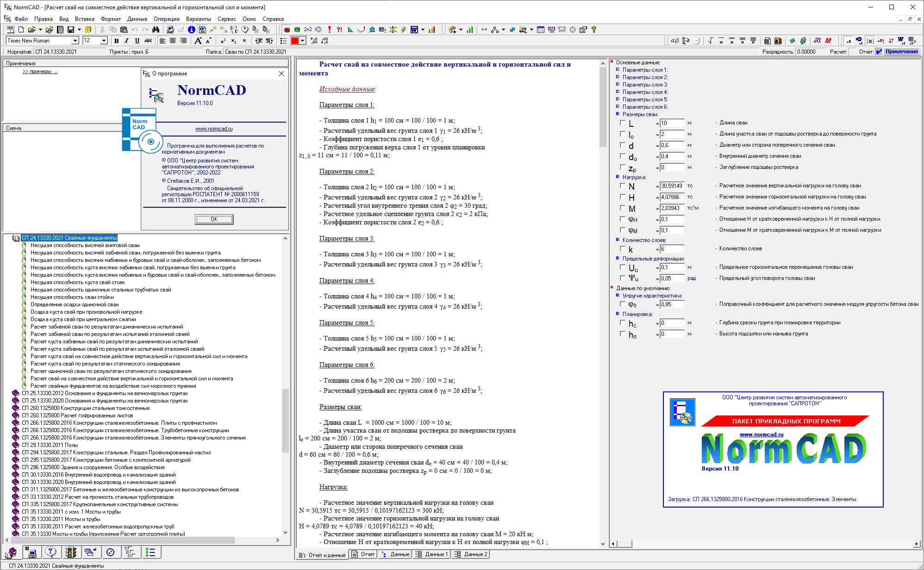Open the Times New Roman font dropdown
924x570 pixels.
pyautogui.click(x=75, y=41)
